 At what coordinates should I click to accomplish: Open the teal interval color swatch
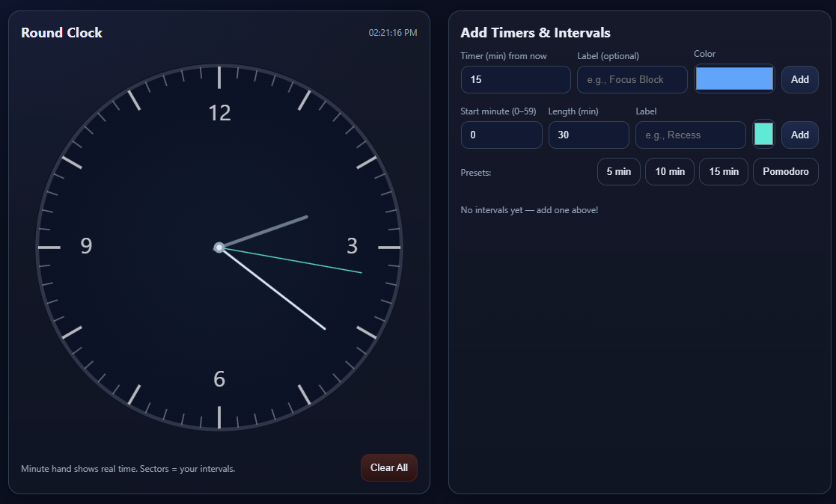click(763, 135)
